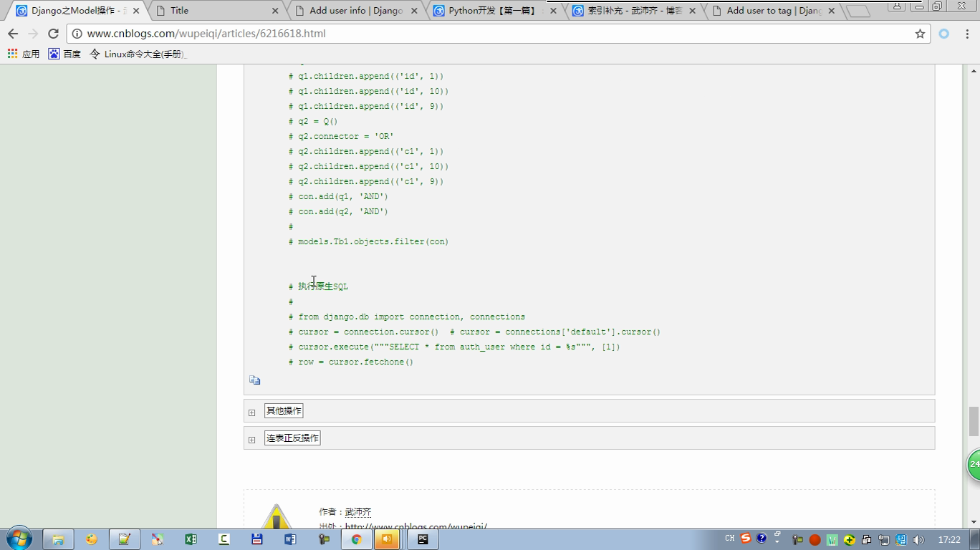Open the Paint palette taskbar icon
This screenshot has height=550, width=980.
pos(91,539)
